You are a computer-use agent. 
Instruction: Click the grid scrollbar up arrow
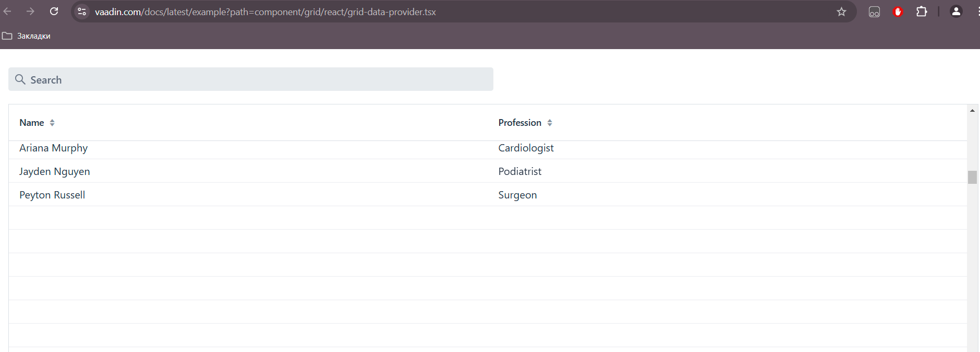pos(972,110)
